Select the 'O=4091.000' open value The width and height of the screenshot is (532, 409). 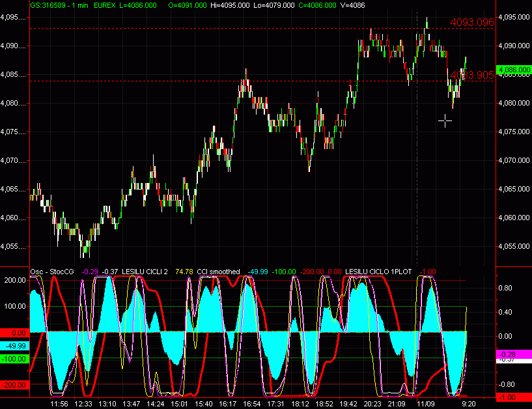(x=188, y=5)
